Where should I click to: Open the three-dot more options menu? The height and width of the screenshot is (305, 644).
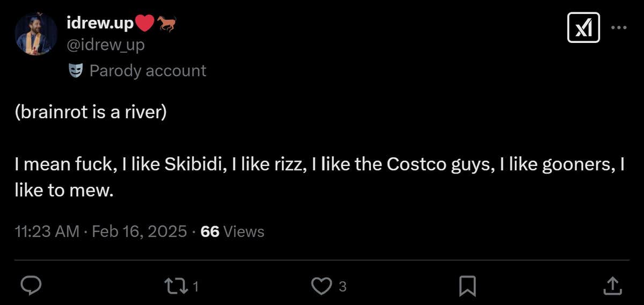(x=619, y=28)
